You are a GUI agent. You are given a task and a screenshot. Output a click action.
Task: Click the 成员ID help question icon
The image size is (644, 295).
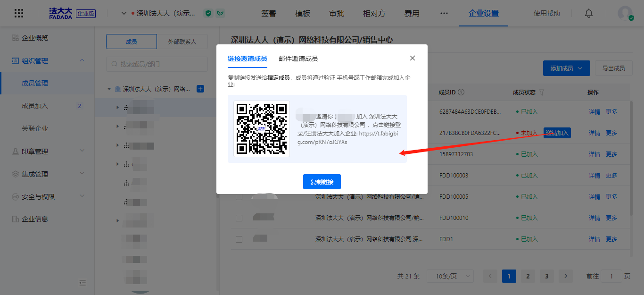[x=461, y=93]
